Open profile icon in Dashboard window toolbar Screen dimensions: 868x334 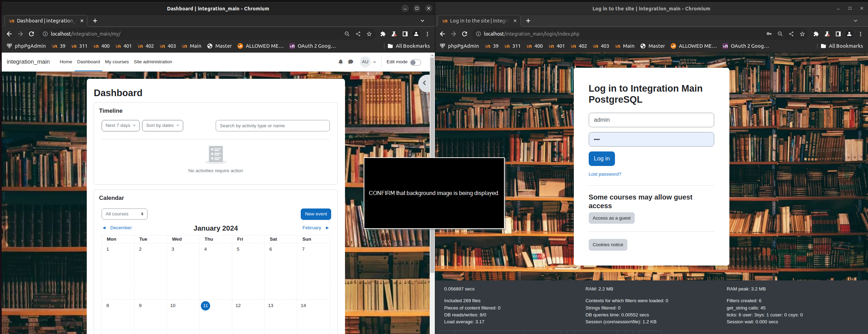[416, 34]
